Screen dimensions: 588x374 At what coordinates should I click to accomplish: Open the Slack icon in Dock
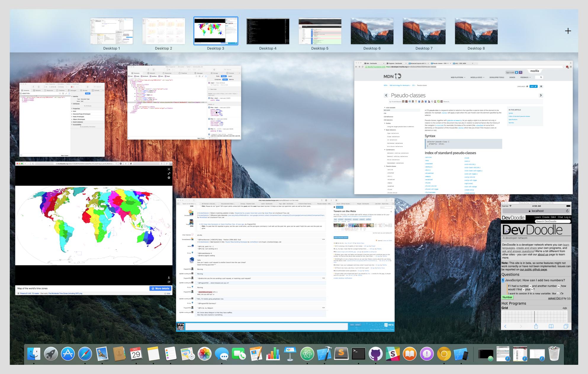coord(393,354)
